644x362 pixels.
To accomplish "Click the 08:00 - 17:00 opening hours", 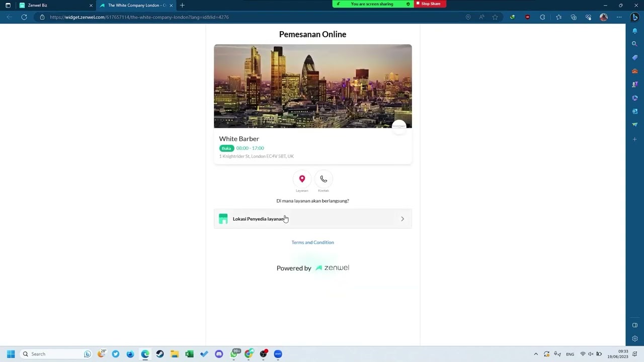I will 250,148.
